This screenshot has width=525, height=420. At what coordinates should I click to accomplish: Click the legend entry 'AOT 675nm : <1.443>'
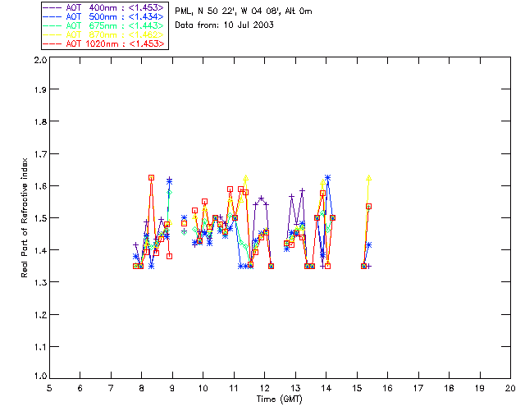click(104, 25)
